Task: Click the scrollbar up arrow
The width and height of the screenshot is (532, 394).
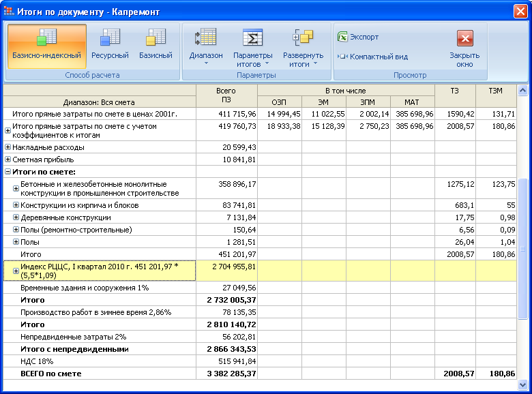Action: [522, 90]
